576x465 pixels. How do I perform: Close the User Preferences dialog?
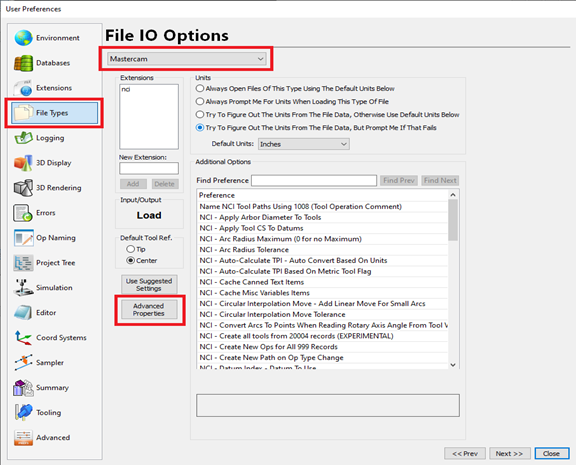point(552,454)
